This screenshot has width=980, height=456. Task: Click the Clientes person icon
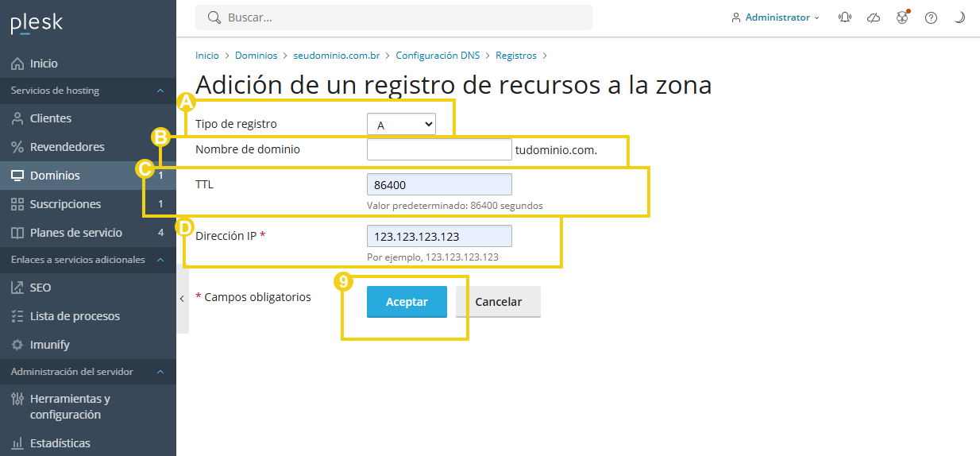tap(17, 118)
